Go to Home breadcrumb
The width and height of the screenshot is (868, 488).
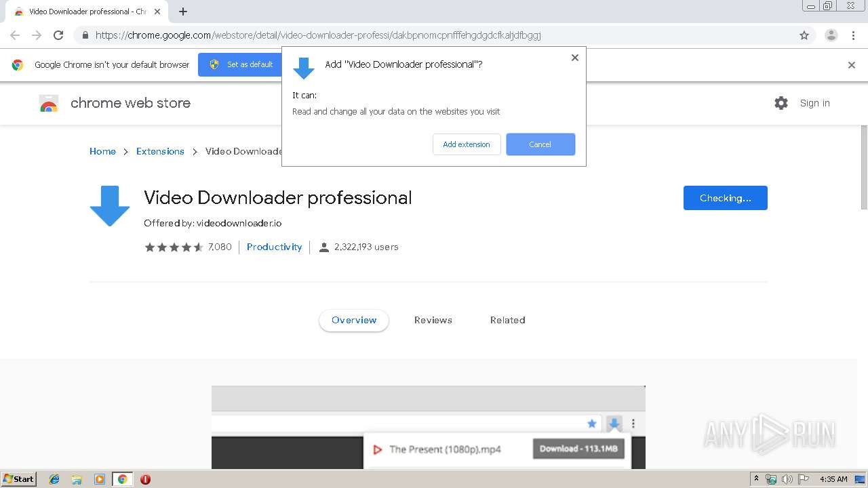point(102,151)
